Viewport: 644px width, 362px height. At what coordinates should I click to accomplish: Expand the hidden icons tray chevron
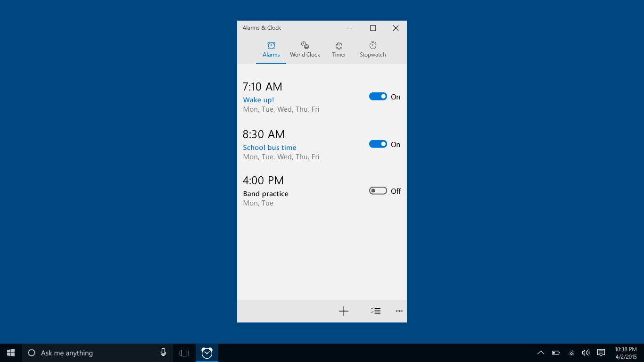[541, 352]
